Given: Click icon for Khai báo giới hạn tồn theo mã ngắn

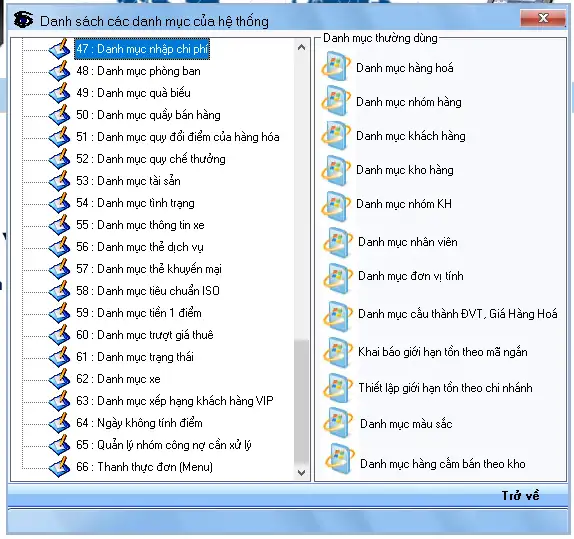Looking at the screenshot, I should (338, 352).
